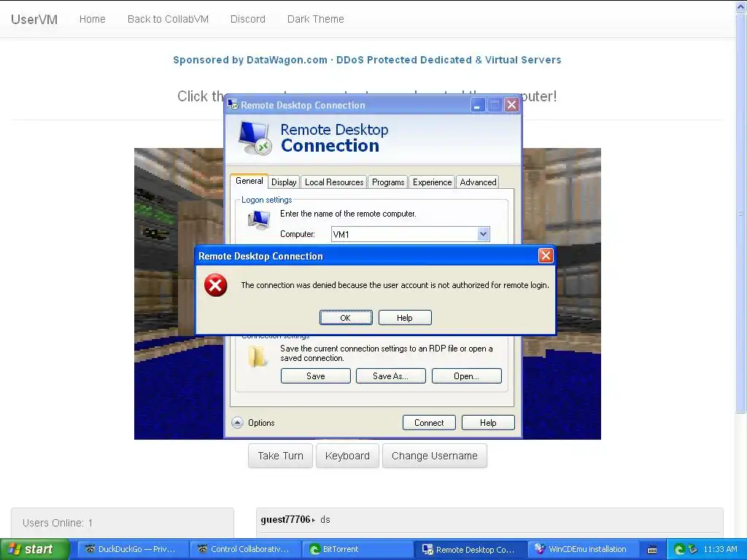Click the Take Turn button
The image size is (747, 560).
(281, 456)
